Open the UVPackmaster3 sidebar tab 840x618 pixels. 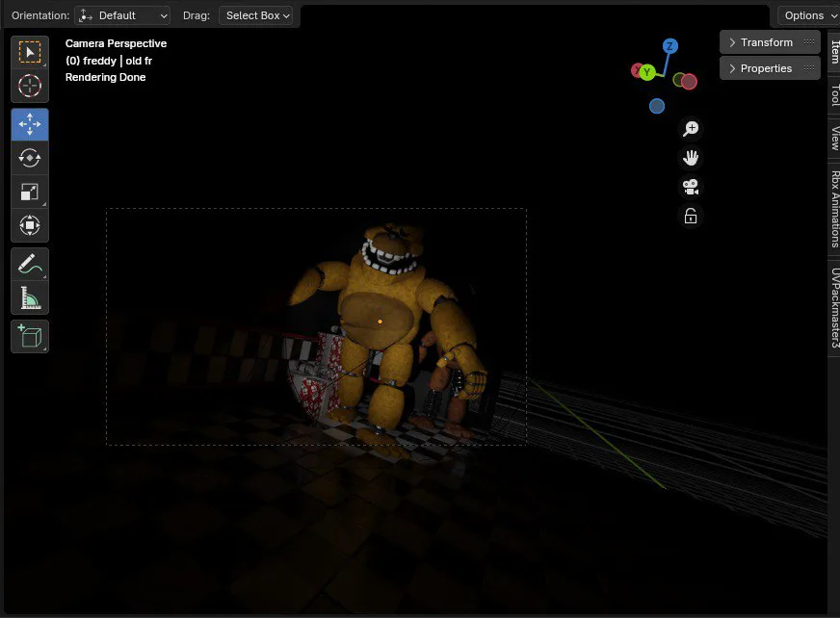834,307
